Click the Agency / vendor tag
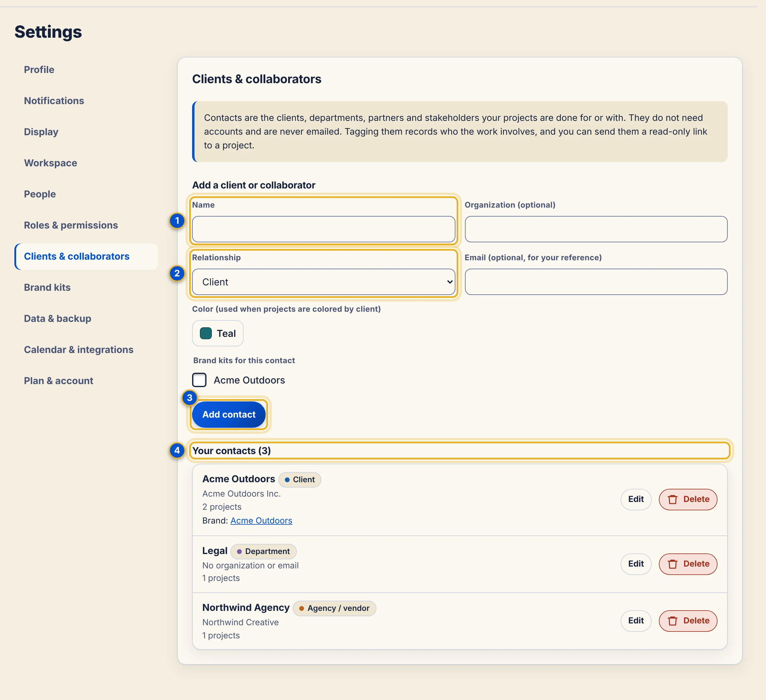Viewport: 766px width, 700px height. tap(334, 608)
